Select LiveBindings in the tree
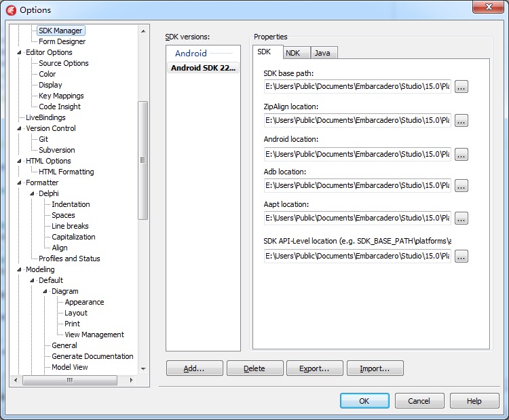Viewport: 509px width, 420px height. (45, 117)
